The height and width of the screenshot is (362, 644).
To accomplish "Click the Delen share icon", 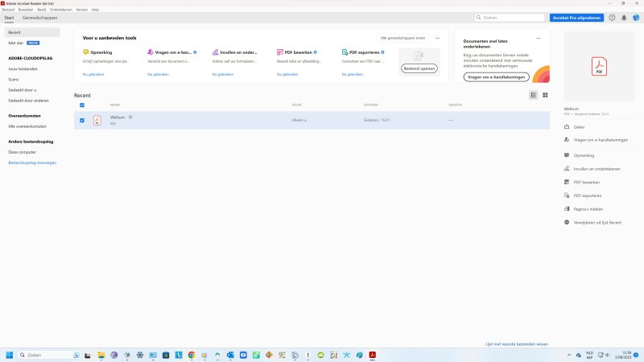I will pyautogui.click(x=567, y=127).
